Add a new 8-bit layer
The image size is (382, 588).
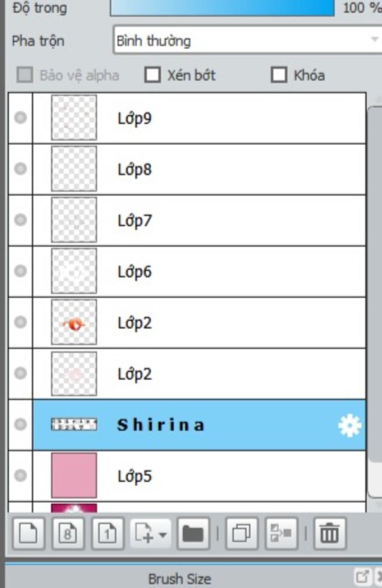tap(68, 533)
